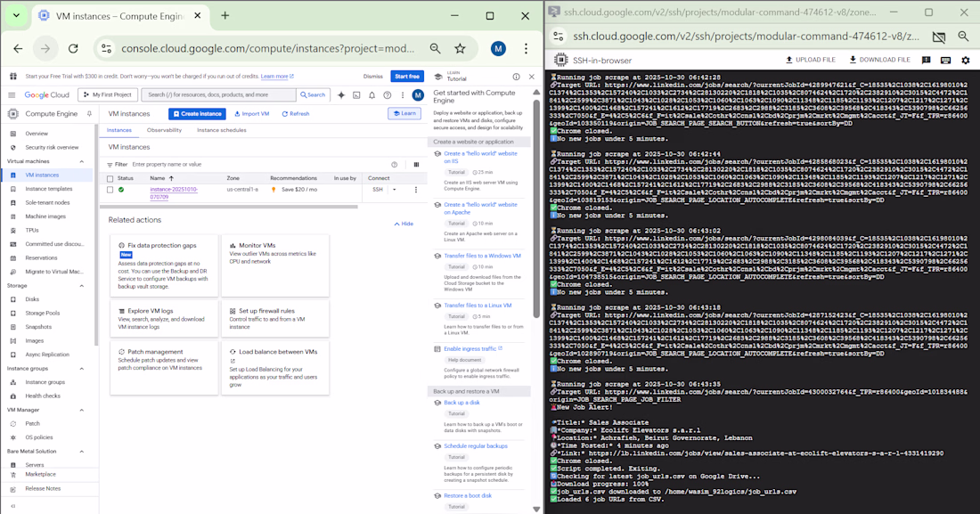Hide the Related actions section
The width and height of the screenshot is (980, 514).
coord(404,224)
